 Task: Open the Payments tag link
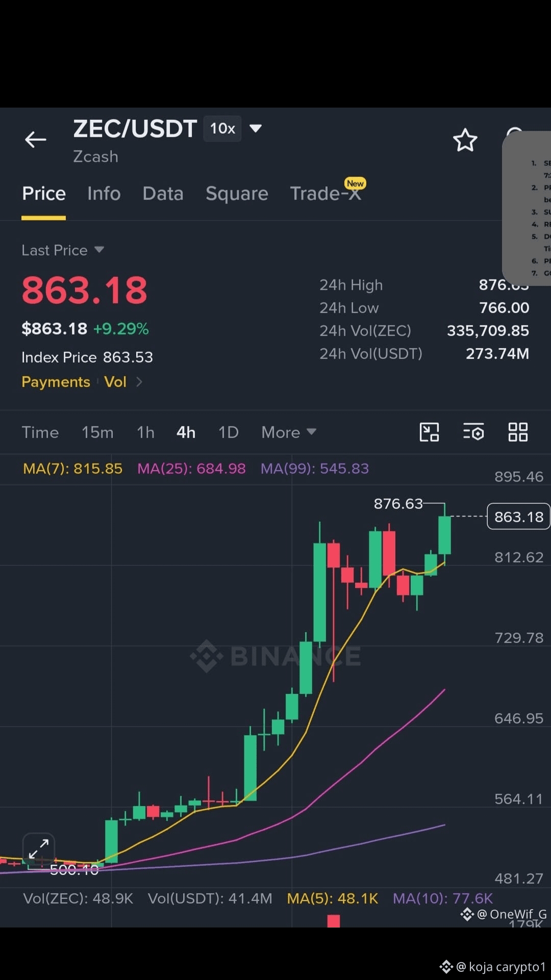56,382
